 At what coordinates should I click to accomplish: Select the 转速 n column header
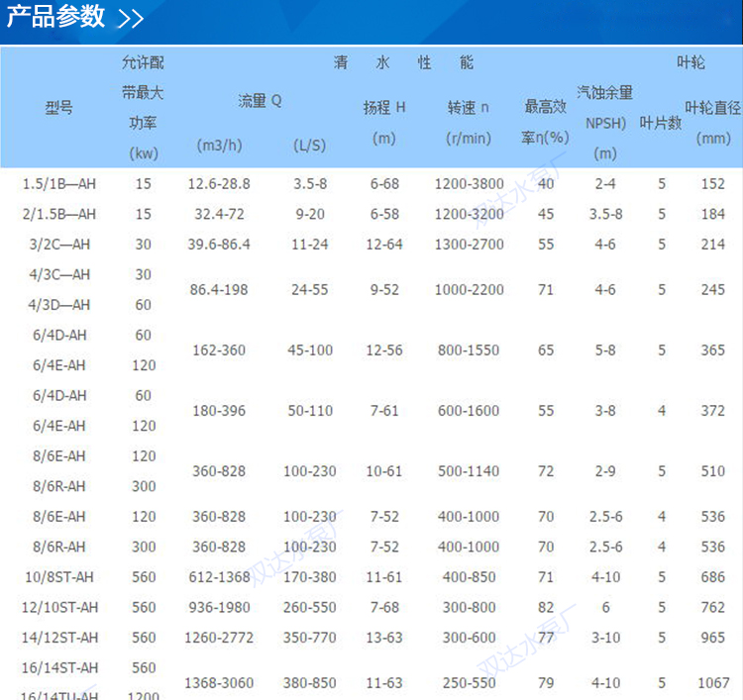(x=469, y=108)
